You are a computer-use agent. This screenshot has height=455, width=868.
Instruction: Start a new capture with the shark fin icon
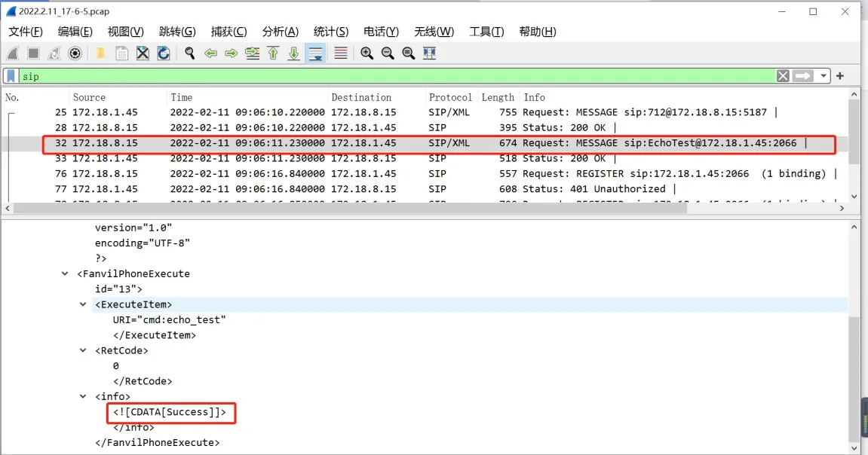[11, 53]
